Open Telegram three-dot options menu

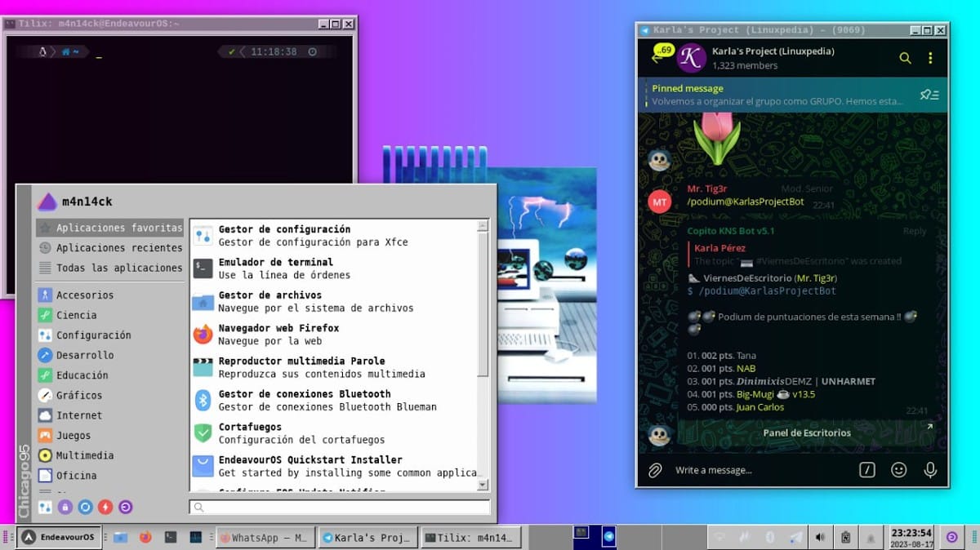click(930, 58)
